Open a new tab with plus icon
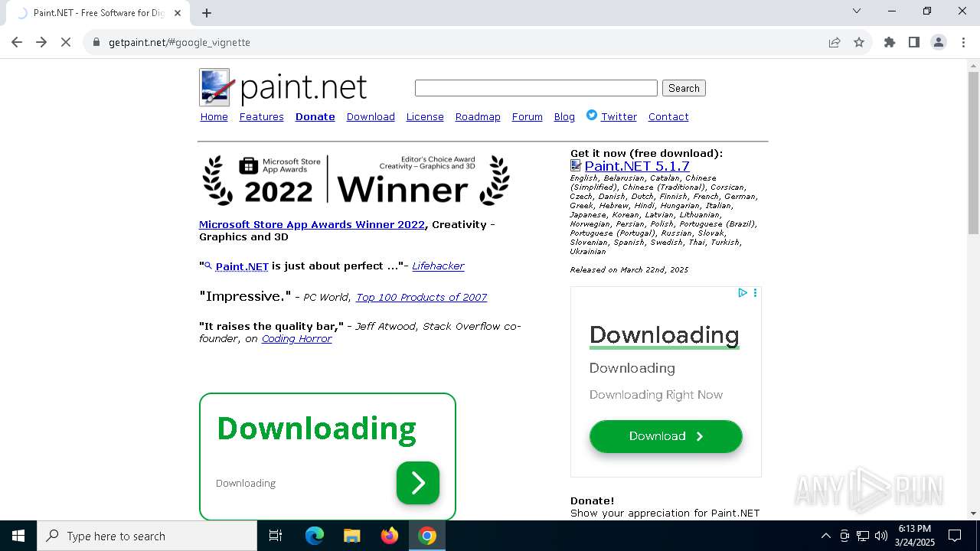Image resolution: width=980 pixels, height=551 pixels. (x=207, y=12)
